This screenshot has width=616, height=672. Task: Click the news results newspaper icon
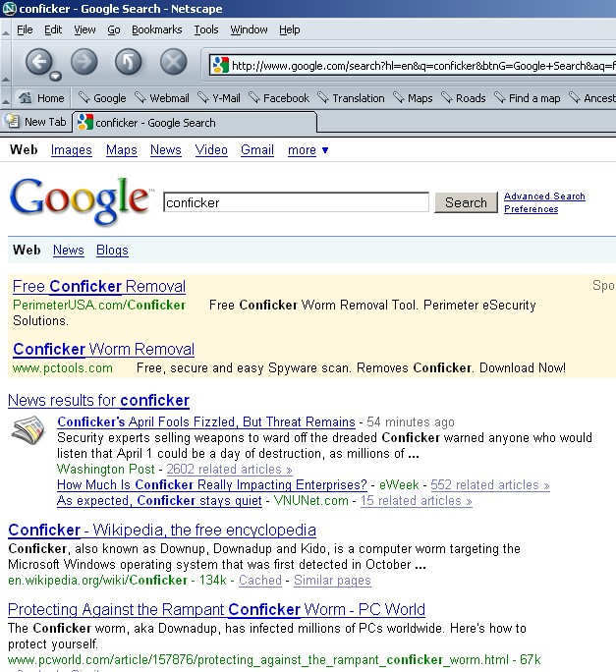point(26,430)
